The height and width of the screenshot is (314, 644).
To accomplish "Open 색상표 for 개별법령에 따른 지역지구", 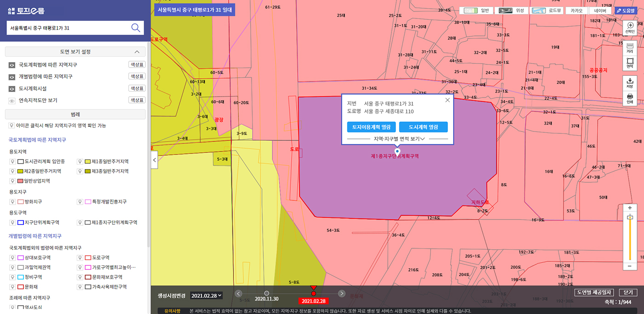I will pos(137,76).
